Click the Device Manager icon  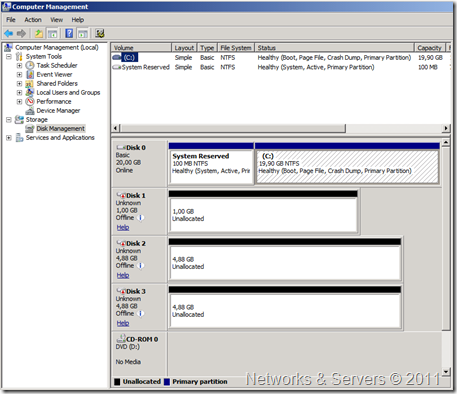[x=30, y=110]
